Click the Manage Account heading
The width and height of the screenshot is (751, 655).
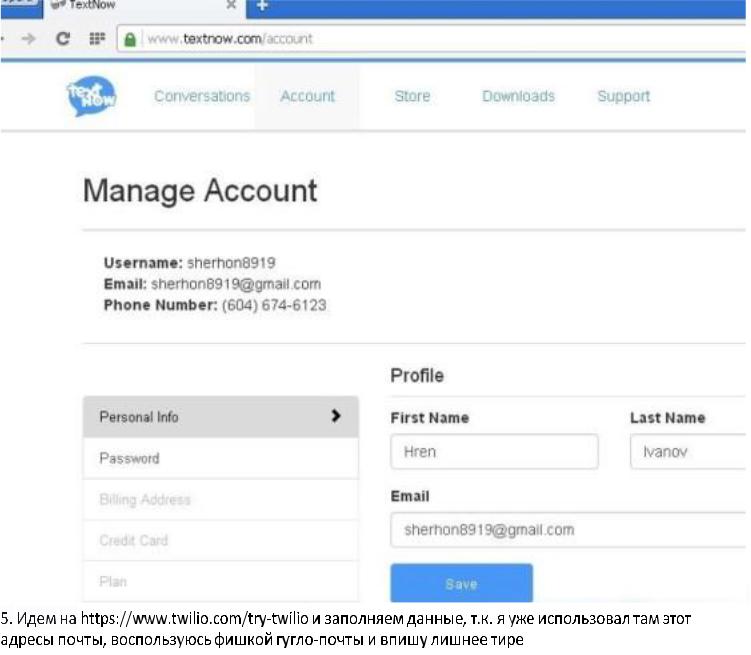click(x=200, y=191)
